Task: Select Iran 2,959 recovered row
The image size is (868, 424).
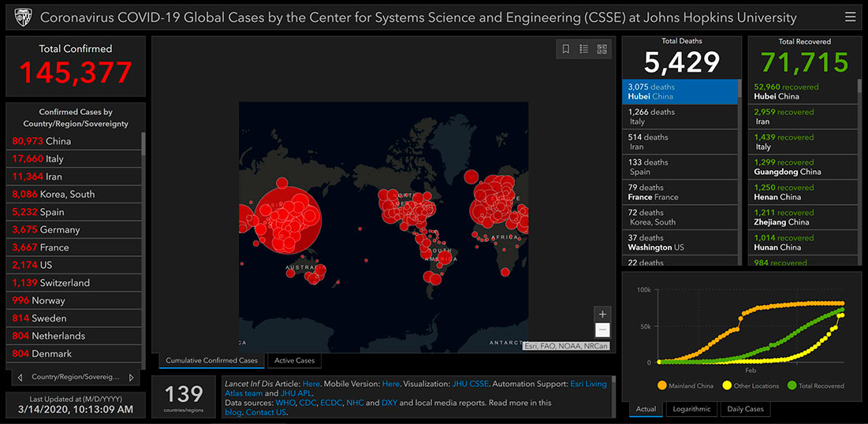Action: point(803,117)
